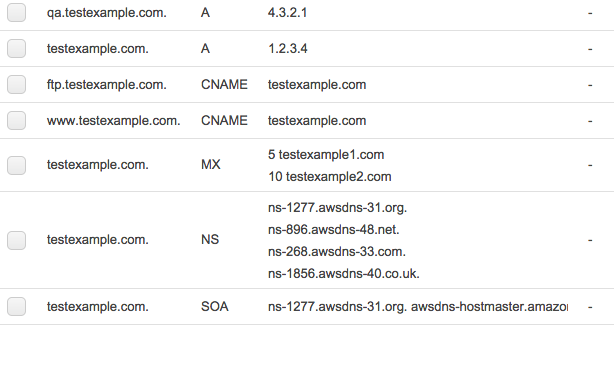Click the SOA record value text
This screenshot has height=382, width=614.
tap(418, 306)
